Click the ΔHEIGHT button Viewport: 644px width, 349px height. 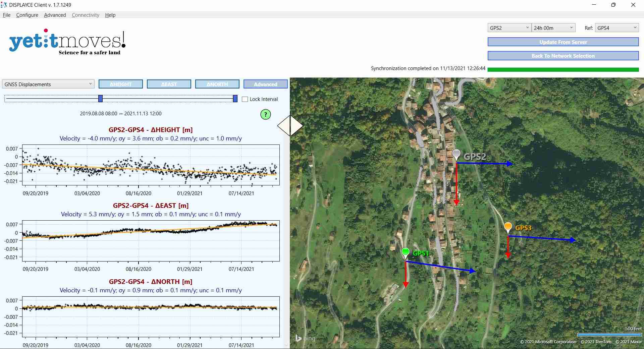(121, 84)
